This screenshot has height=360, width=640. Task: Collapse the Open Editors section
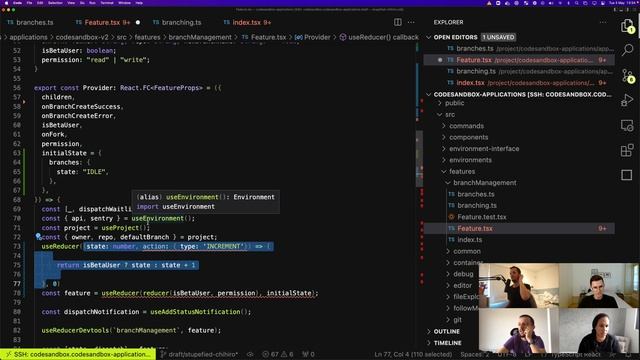click(x=429, y=37)
